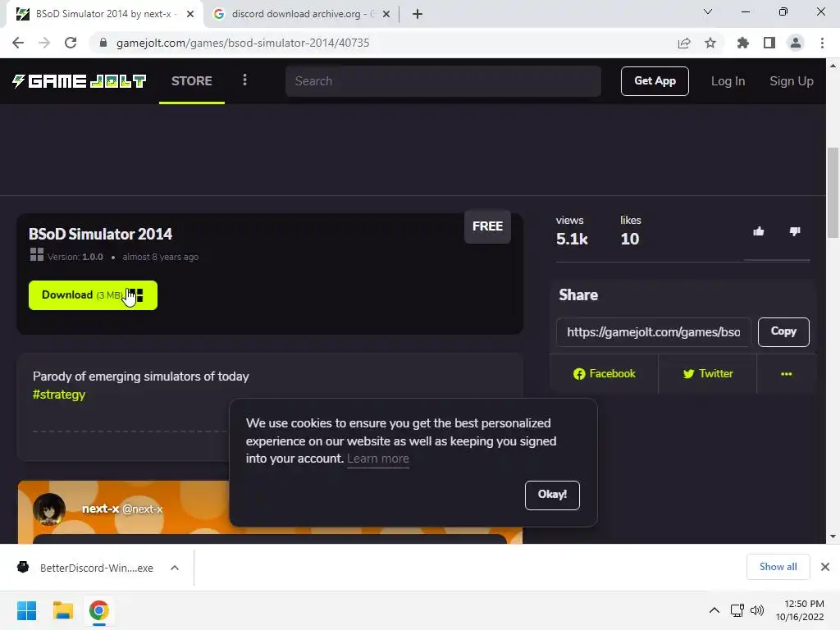Click the page vertical scrollbar thumb
The image size is (840, 630).
click(x=833, y=192)
